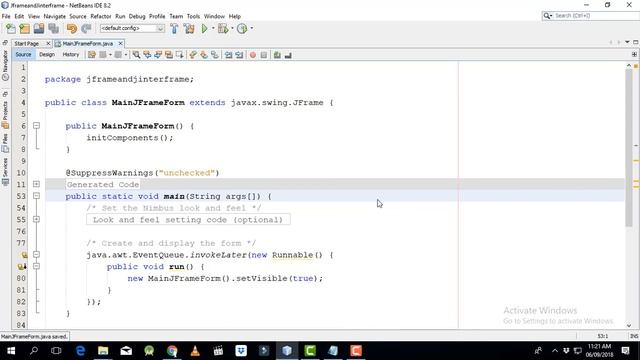
Task: Open the Edge browser from the taskbar
Action: 80,351
